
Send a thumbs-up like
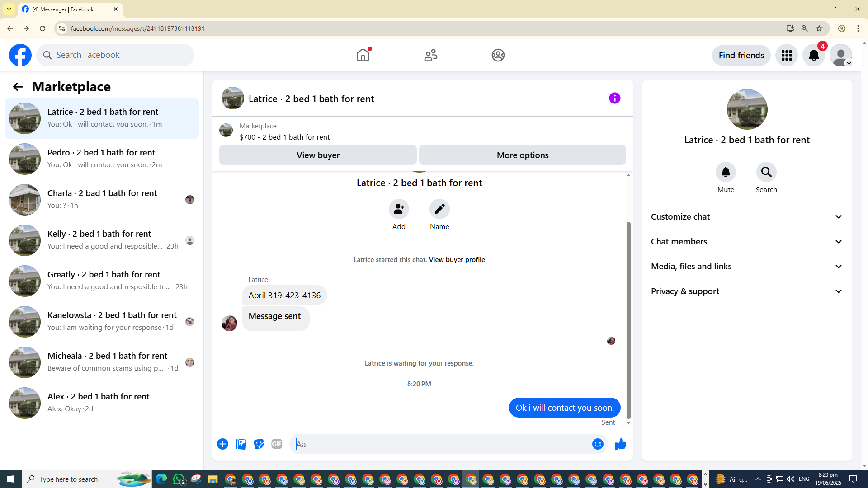pos(620,444)
